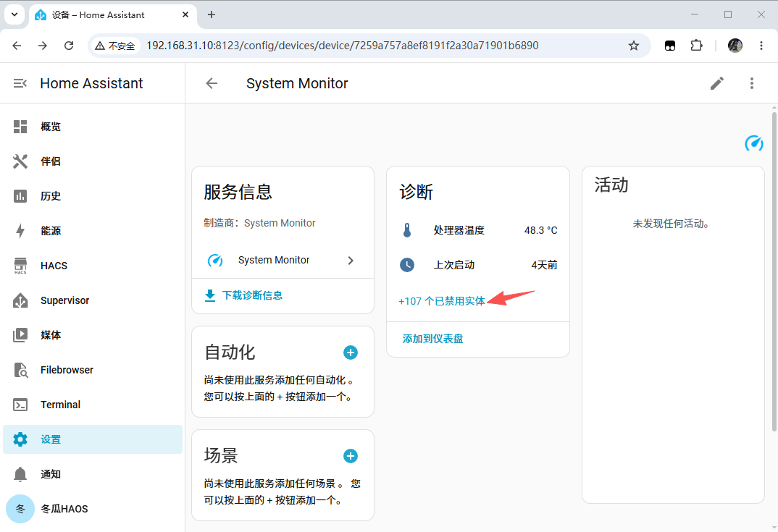Click the System Monitor gauge logo top right

click(754, 143)
